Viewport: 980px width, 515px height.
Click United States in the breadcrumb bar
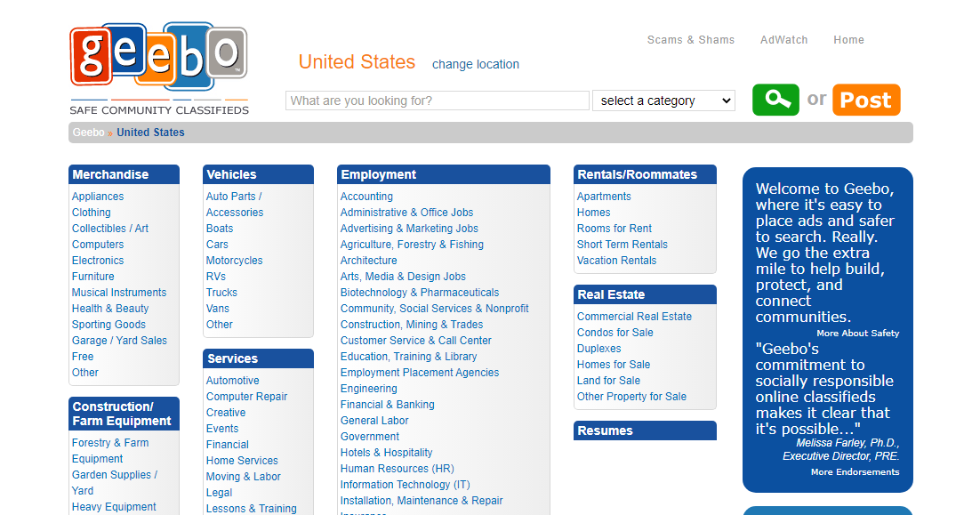pyautogui.click(x=150, y=133)
